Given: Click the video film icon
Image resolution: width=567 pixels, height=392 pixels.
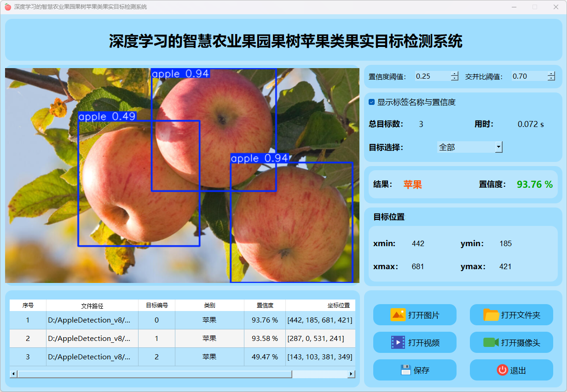Looking at the screenshot, I should coord(398,342).
